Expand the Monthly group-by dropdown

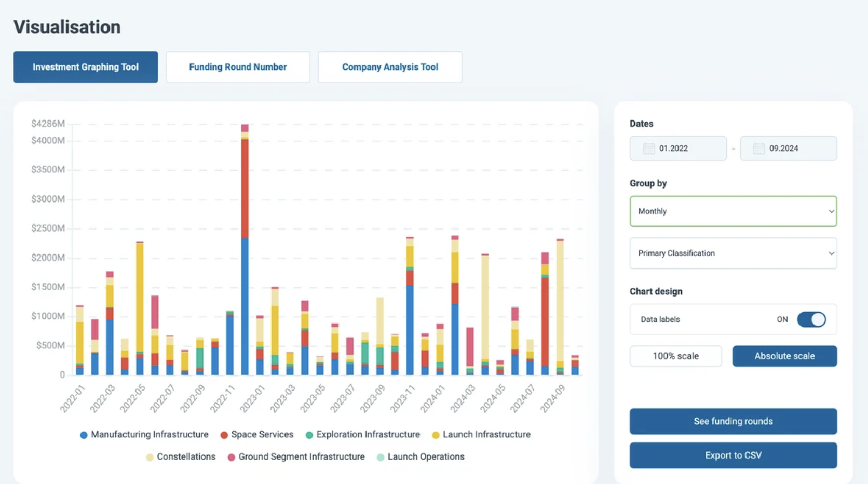pos(733,211)
